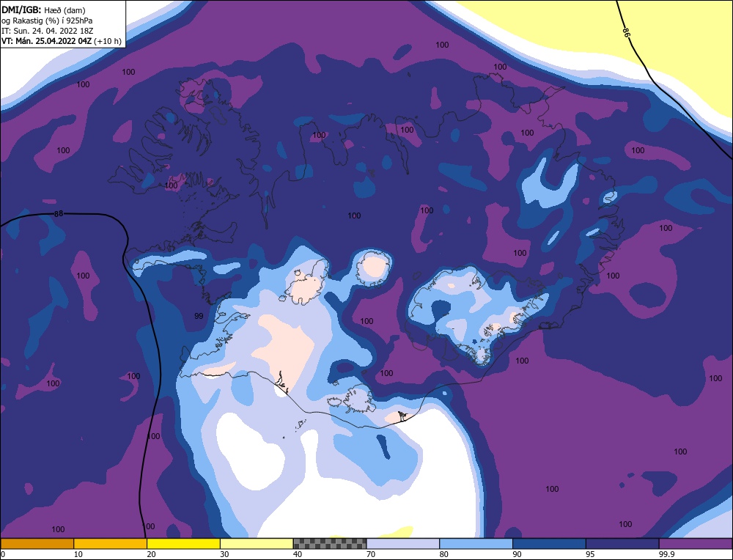The height and width of the screenshot is (560, 733).
Task: Click the '70' legend scale value
Action: tap(371, 554)
